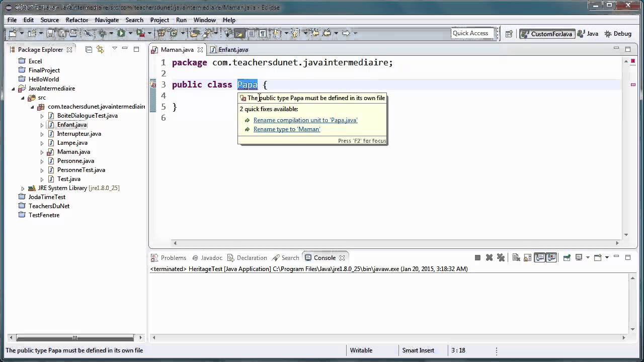The image size is (644, 362).
Task: Click the Save All toolbar icon
Action: [62, 33]
